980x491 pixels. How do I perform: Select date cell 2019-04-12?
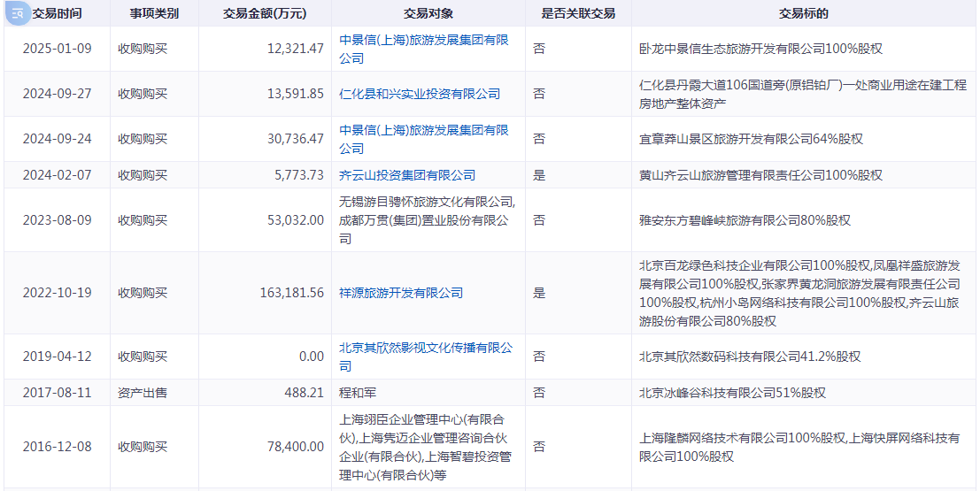[57, 357]
